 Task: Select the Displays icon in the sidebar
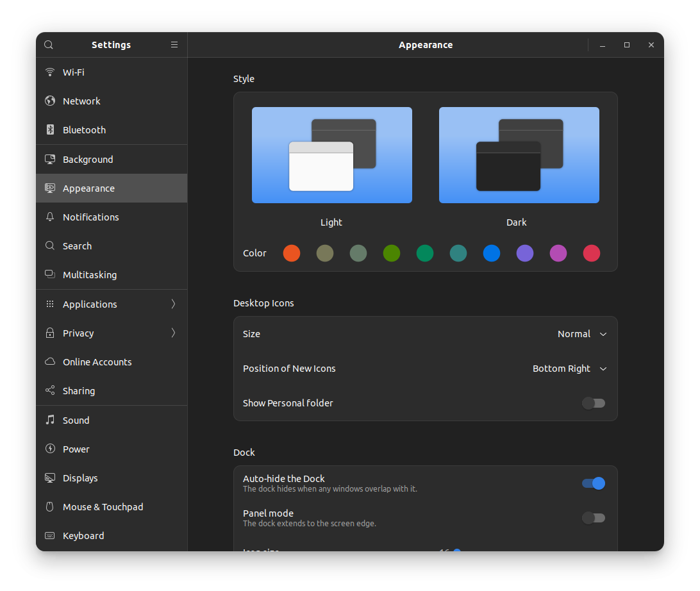[x=50, y=478]
